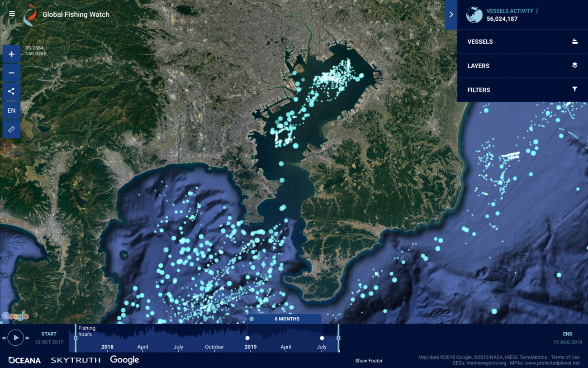Select the right white timeline range handle
This screenshot has height=368, width=588.
click(322, 338)
